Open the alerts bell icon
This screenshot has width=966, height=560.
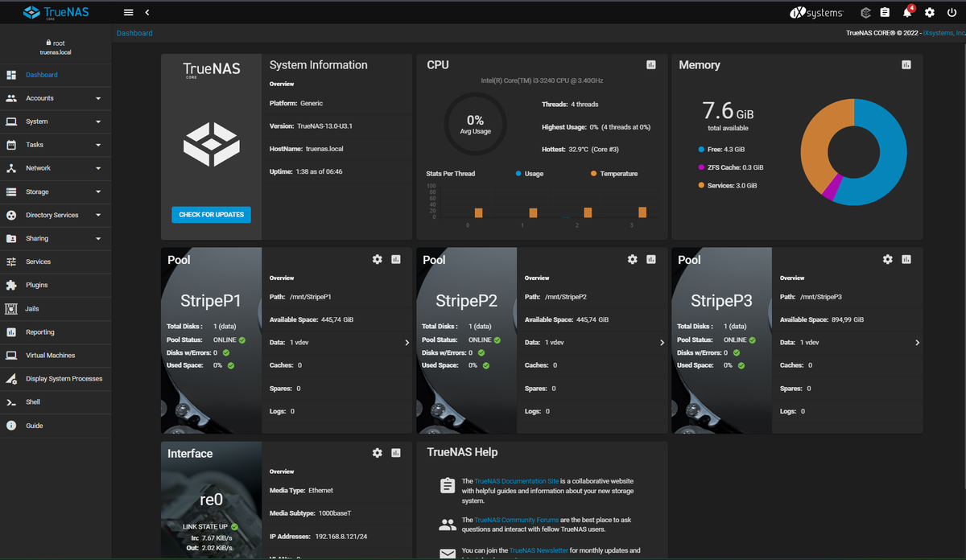click(x=907, y=13)
